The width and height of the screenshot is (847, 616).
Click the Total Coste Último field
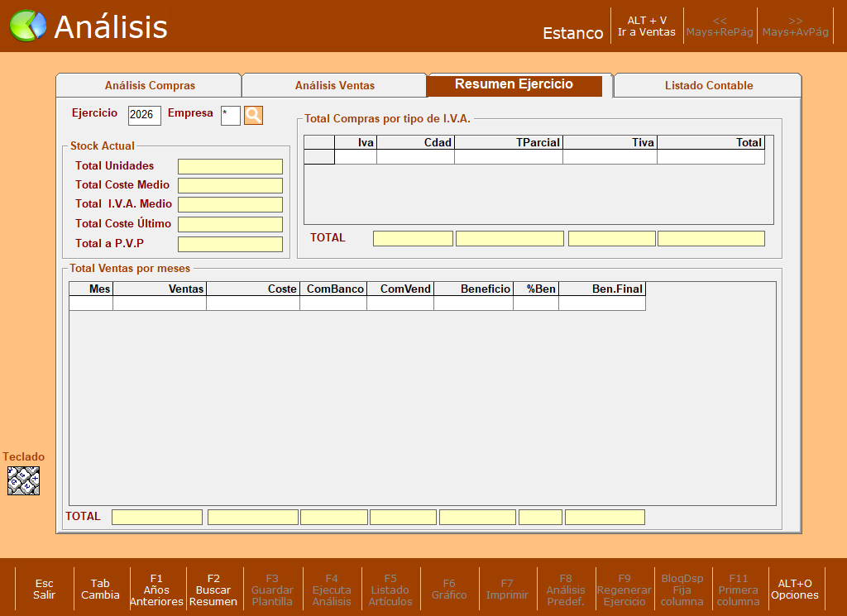pos(230,225)
